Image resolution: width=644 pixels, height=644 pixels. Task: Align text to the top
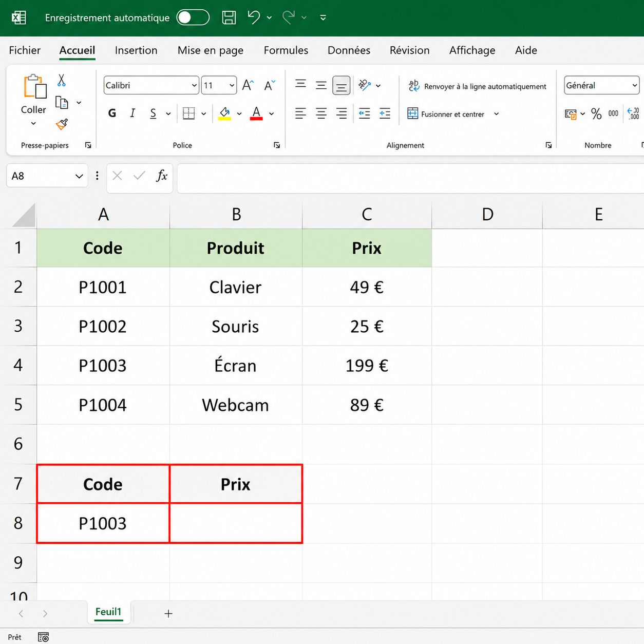pyautogui.click(x=301, y=84)
